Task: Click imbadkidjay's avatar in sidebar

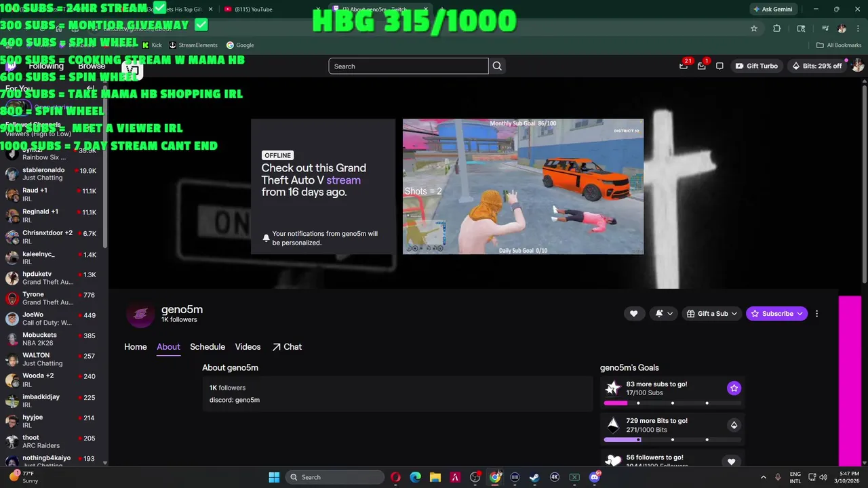Action: [x=12, y=401]
